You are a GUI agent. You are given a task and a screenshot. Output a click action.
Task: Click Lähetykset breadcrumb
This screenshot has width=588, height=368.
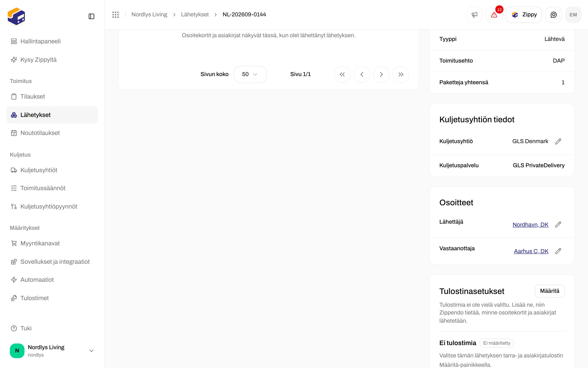pyautogui.click(x=195, y=15)
